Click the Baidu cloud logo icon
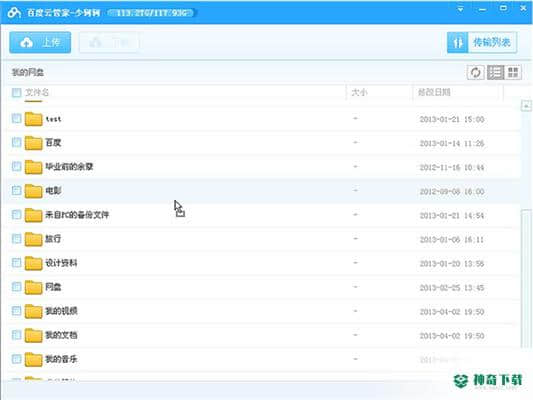 coord(14,13)
